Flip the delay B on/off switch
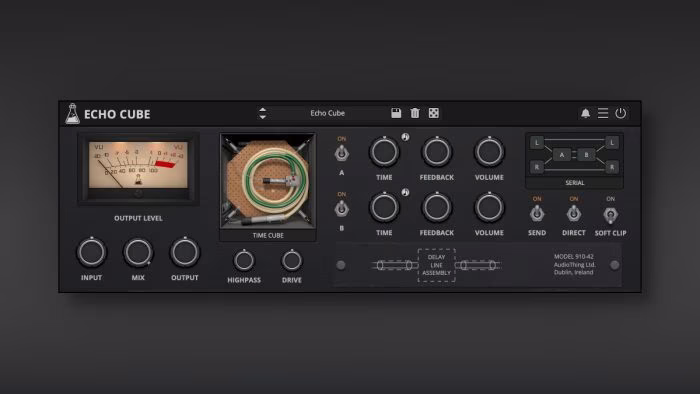Image resolution: width=700 pixels, height=394 pixels. pyautogui.click(x=342, y=209)
